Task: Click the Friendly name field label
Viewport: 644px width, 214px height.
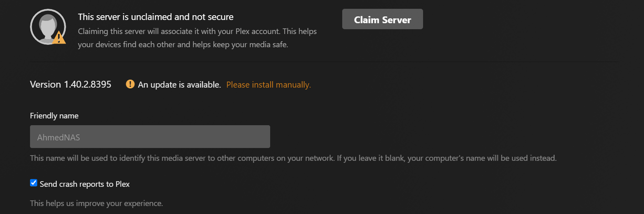Action: 54,115
